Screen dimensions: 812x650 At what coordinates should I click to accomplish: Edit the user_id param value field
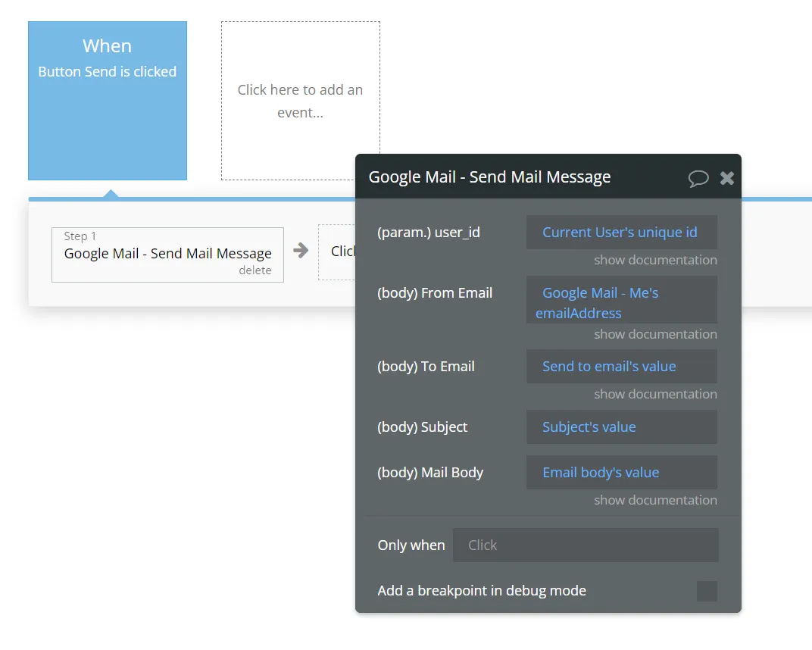[x=622, y=232]
